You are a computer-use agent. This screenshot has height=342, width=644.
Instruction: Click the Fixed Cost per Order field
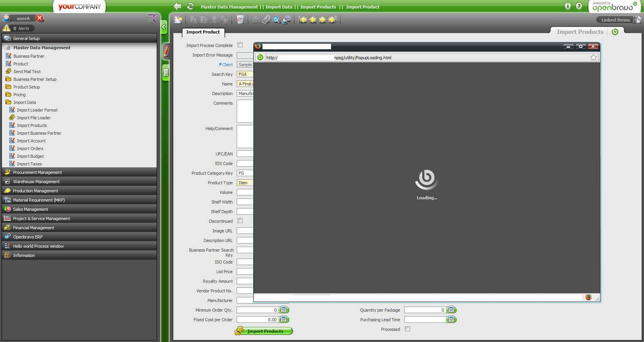click(x=257, y=319)
